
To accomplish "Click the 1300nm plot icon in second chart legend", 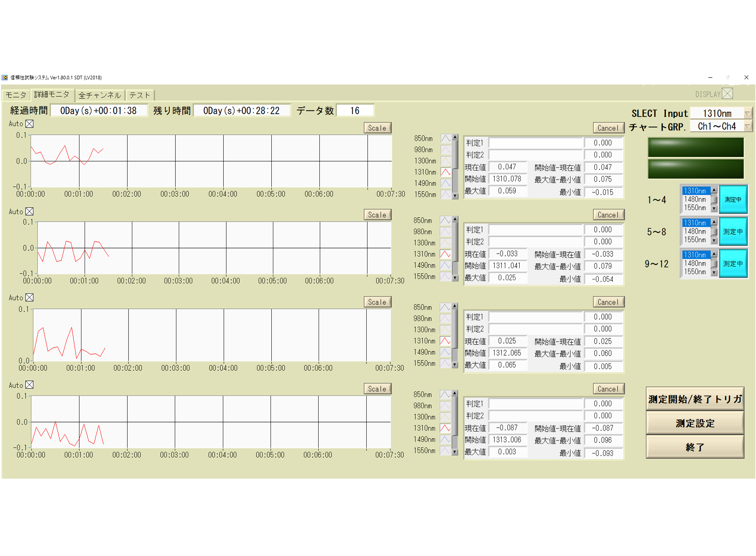I will (x=445, y=243).
